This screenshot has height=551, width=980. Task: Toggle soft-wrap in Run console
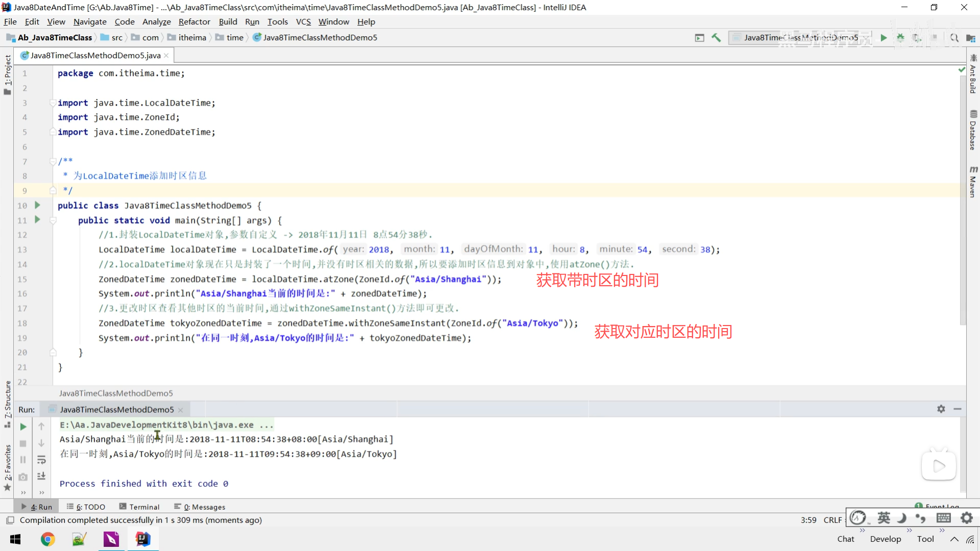click(x=41, y=460)
